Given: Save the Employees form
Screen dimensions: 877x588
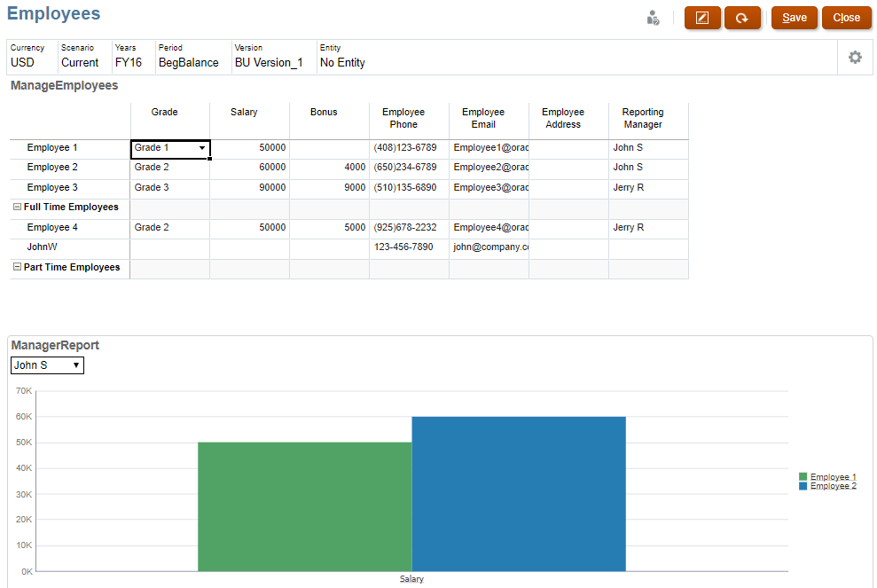Looking at the screenshot, I should click(x=794, y=18).
